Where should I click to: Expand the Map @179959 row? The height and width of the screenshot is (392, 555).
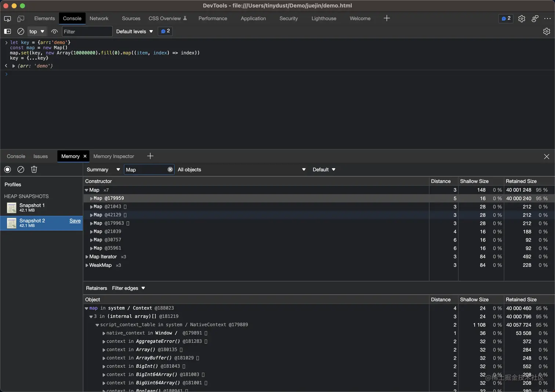click(x=91, y=198)
